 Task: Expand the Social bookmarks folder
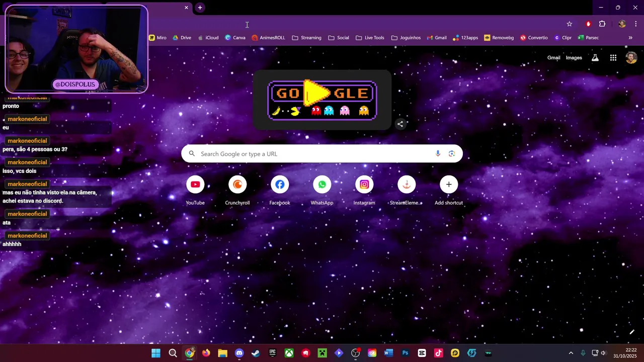point(338,38)
